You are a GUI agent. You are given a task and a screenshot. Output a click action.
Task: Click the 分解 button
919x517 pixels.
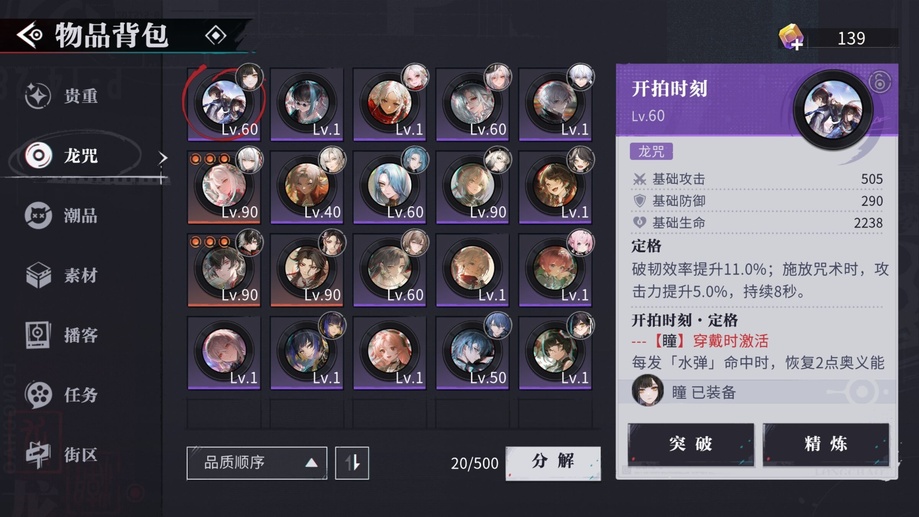tap(553, 462)
